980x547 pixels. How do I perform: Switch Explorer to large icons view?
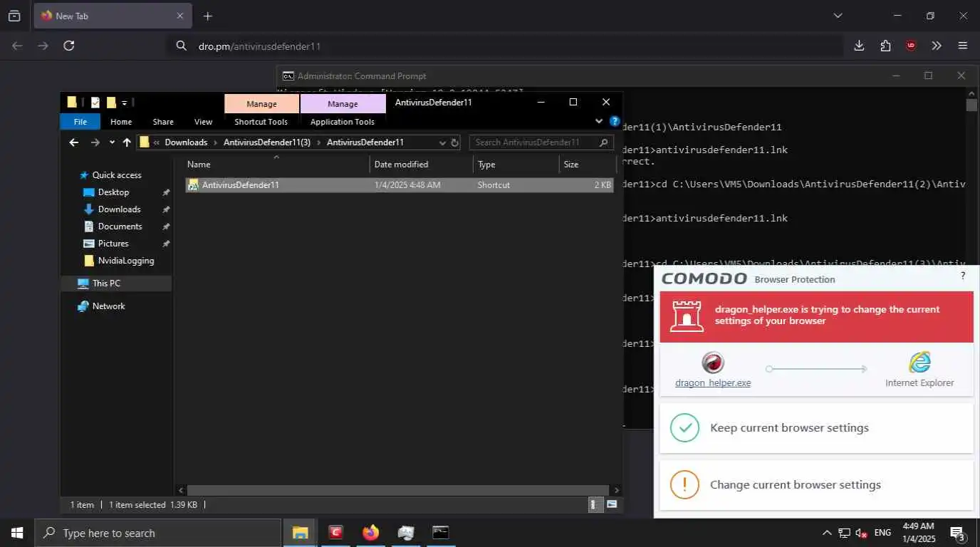click(612, 505)
